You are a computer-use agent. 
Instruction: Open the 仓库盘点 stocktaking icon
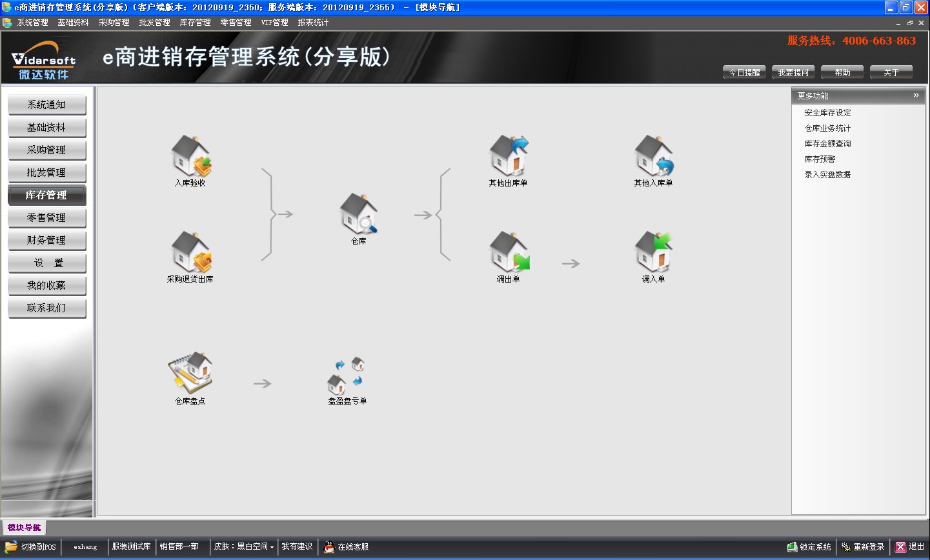click(190, 373)
